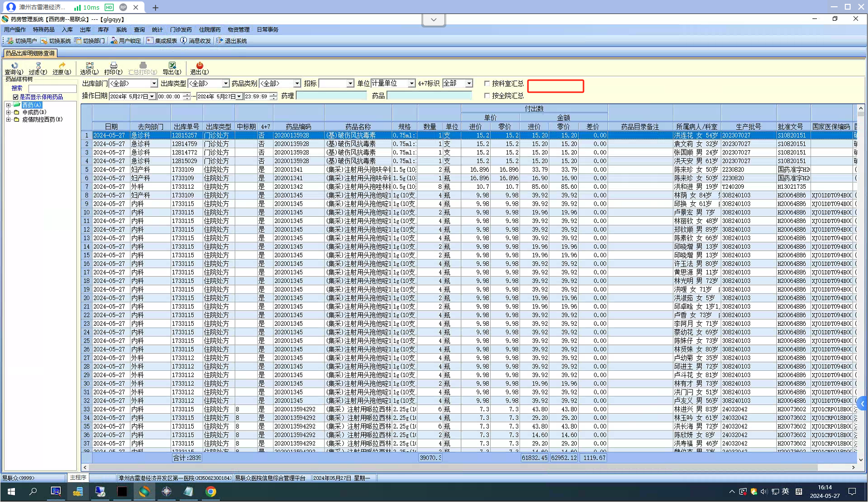
Task: Open Chrome from the Windows taskbar
Action: [x=211, y=491]
